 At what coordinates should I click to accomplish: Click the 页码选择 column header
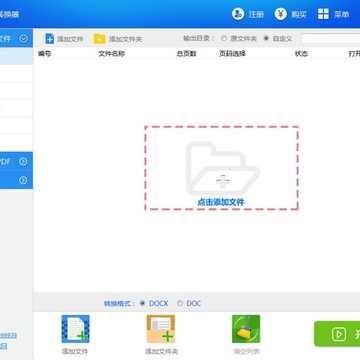pyautogui.click(x=232, y=54)
